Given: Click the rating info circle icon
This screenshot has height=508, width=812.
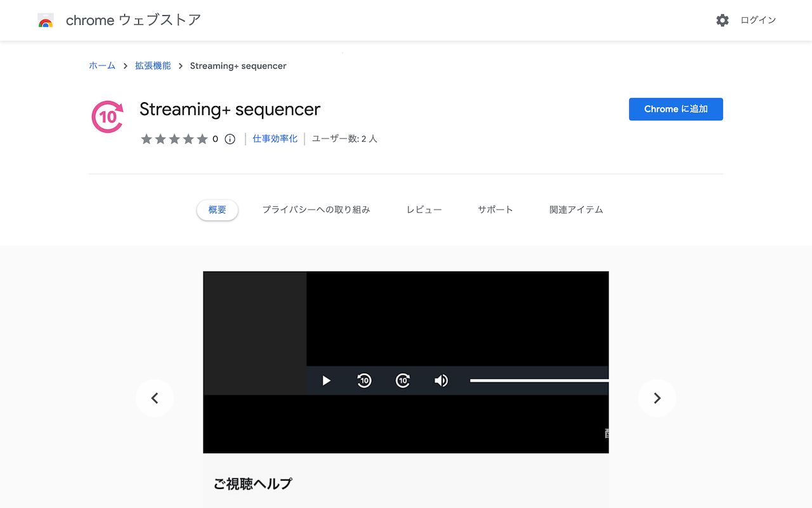Looking at the screenshot, I should pyautogui.click(x=230, y=139).
